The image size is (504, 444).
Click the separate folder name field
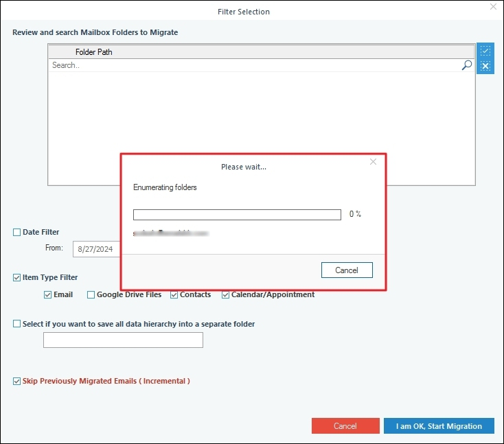(x=123, y=340)
